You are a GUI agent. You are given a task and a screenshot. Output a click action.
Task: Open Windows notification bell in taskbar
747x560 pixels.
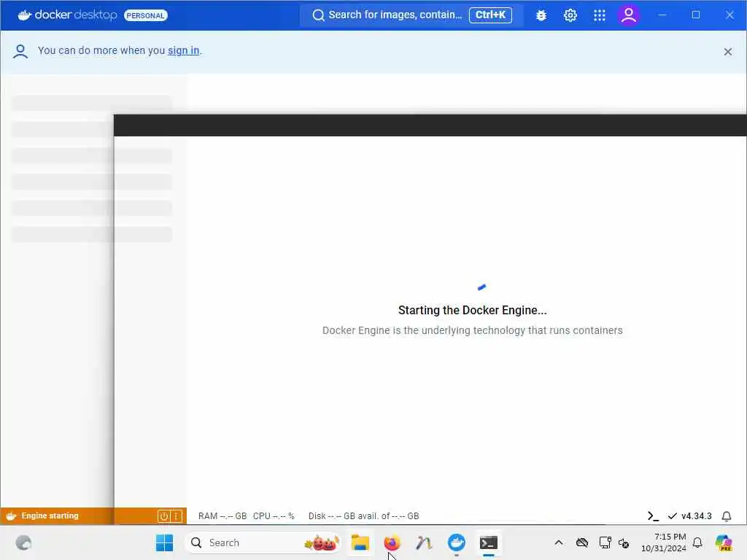(x=697, y=542)
